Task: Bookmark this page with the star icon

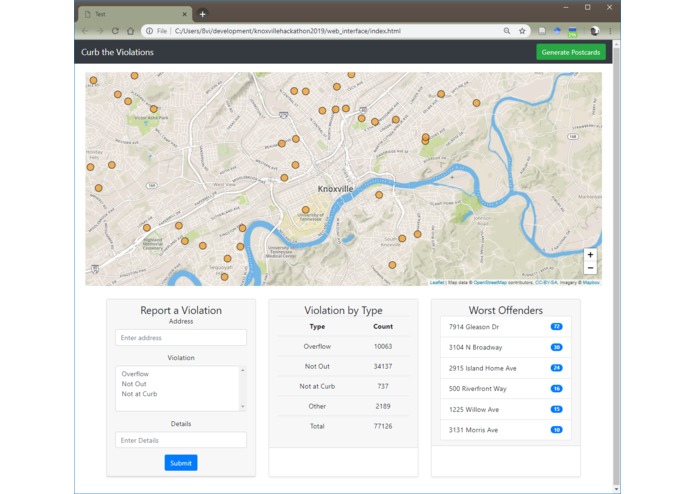Action: [x=522, y=31]
